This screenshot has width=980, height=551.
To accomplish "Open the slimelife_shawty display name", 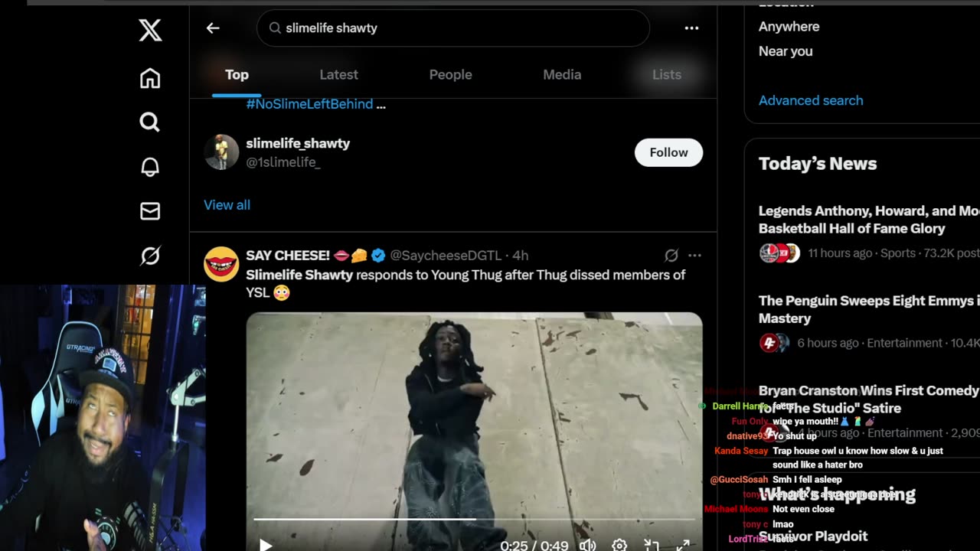I will point(298,144).
